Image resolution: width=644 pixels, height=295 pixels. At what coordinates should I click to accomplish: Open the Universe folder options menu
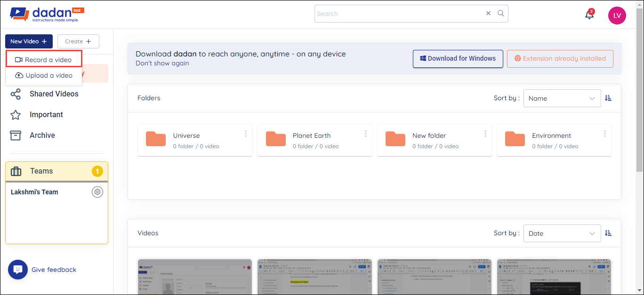246,134
